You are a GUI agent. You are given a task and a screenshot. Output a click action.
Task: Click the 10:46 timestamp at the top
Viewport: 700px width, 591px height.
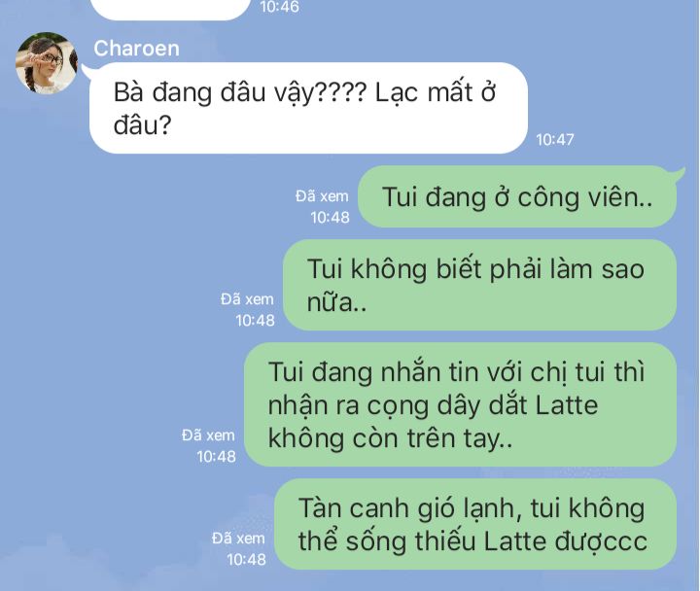coord(279,7)
